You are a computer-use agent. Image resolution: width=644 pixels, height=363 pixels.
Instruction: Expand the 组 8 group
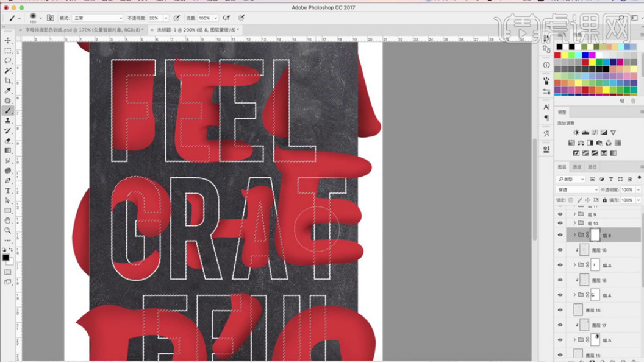(x=574, y=235)
